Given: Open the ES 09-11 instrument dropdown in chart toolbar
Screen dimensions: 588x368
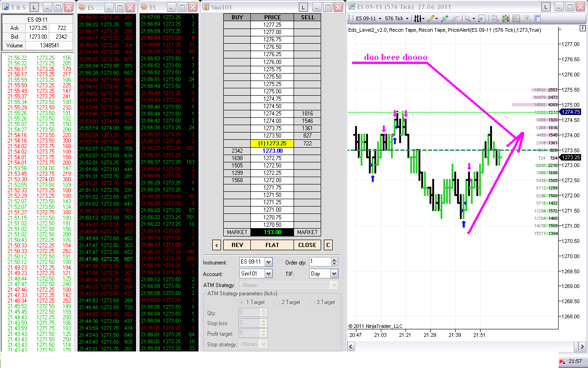Looking at the screenshot, I should tap(368, 18).
